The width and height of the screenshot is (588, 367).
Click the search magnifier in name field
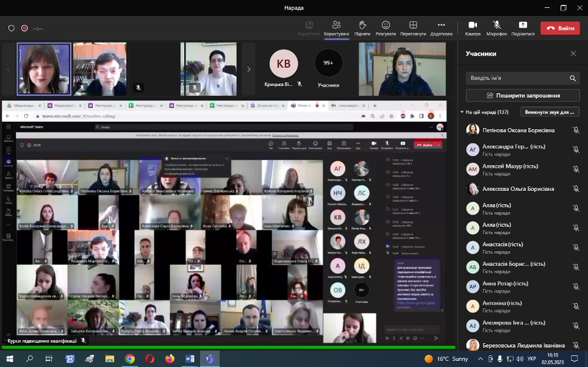pyautogui.click(x=573, y=78)
